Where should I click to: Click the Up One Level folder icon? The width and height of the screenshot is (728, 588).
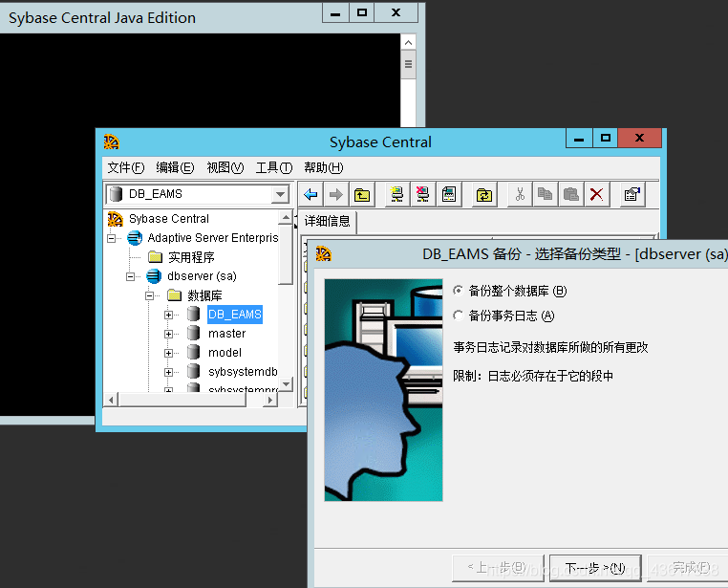(362, 194)
